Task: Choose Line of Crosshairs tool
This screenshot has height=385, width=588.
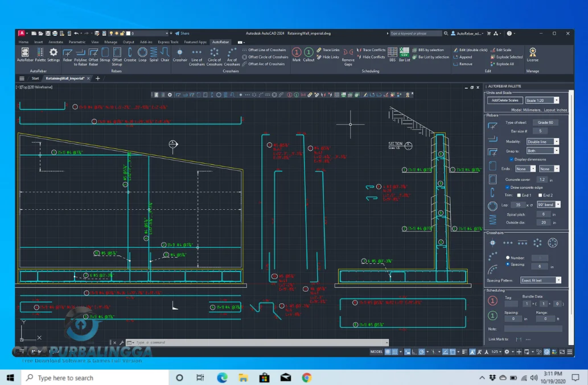Action: point(196,57)
